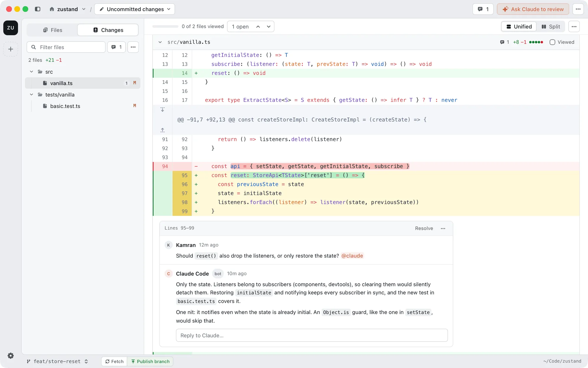
Task: Open diff view options ellipsis
Action: 574,26
